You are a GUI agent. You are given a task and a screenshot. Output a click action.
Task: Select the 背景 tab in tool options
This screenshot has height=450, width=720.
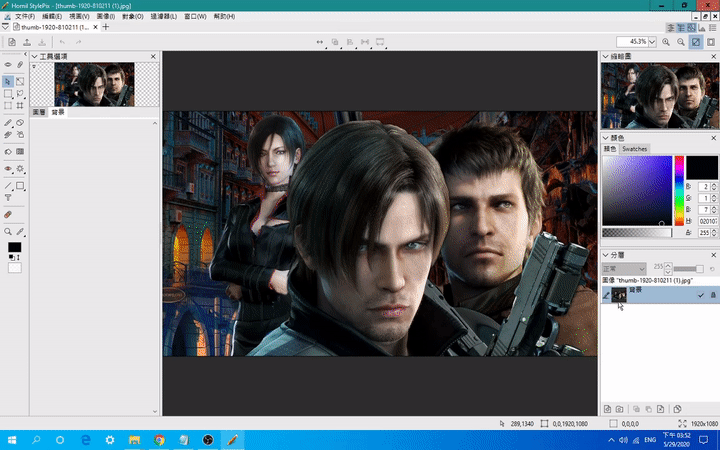click(x=58, y=112)
